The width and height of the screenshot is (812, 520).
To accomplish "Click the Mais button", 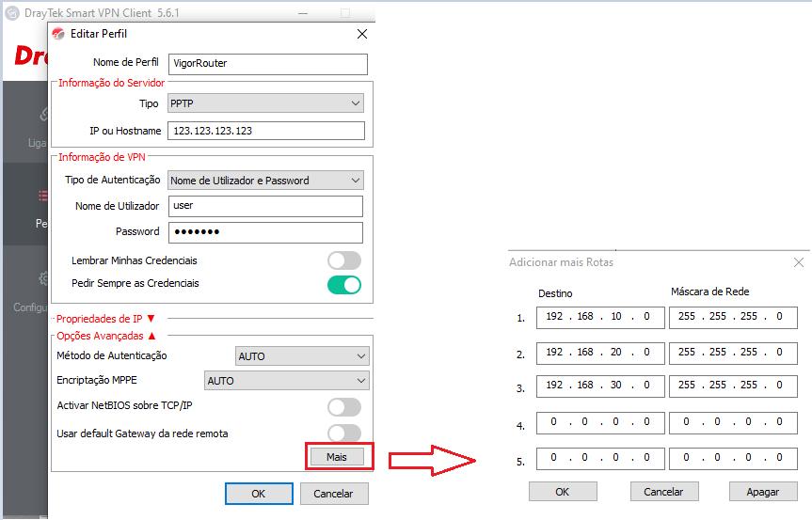I will click(x=337, y=457).
